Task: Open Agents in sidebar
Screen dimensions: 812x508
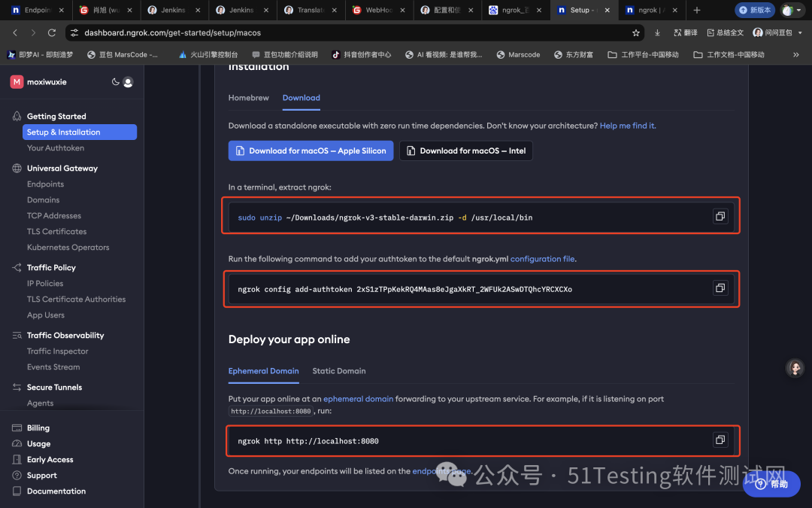Action: pos(40,403)
